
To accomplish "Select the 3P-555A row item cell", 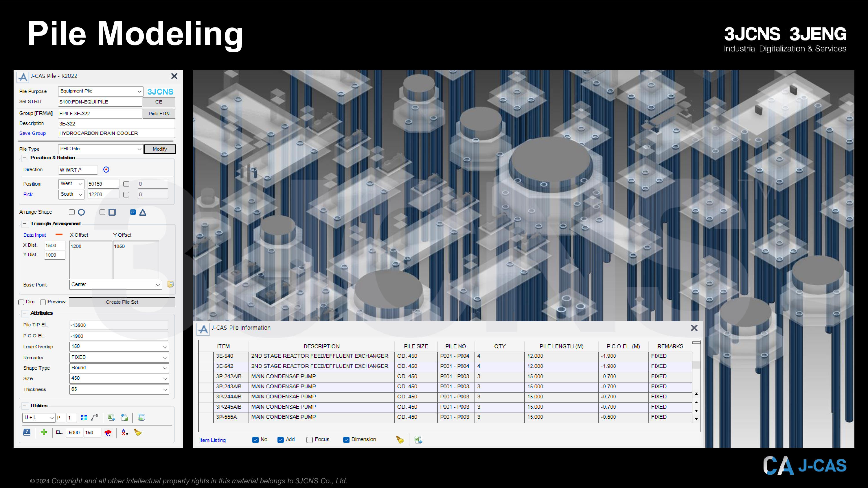I will pyautogui.click(x=231, y=417).
